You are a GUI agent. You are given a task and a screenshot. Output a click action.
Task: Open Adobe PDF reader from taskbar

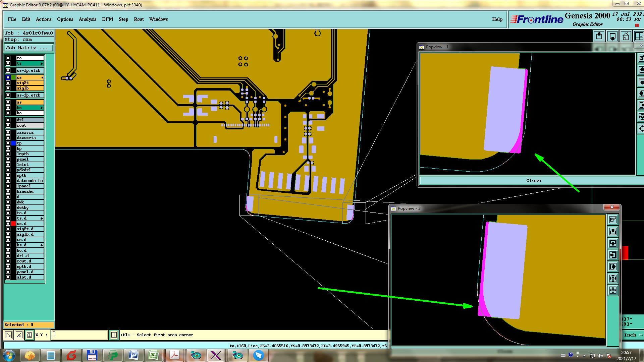coord(175,355)
